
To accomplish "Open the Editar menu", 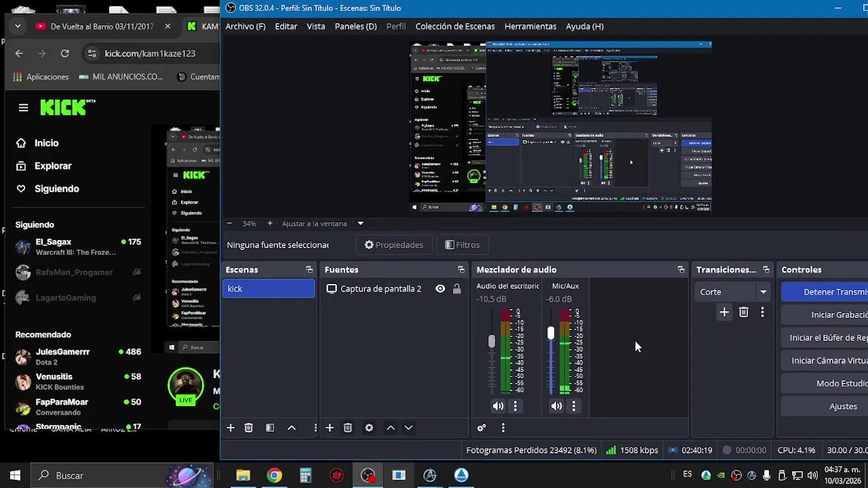I will click(x=286, y=26).
